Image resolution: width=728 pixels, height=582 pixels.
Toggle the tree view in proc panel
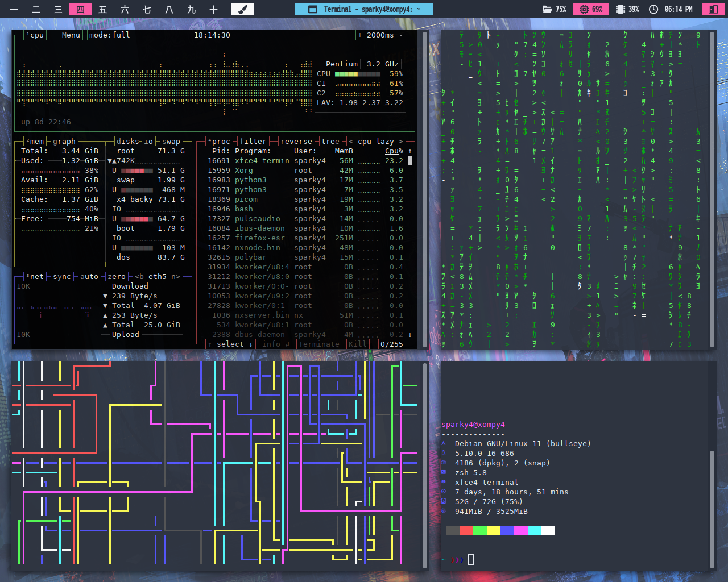click(330, 142)
